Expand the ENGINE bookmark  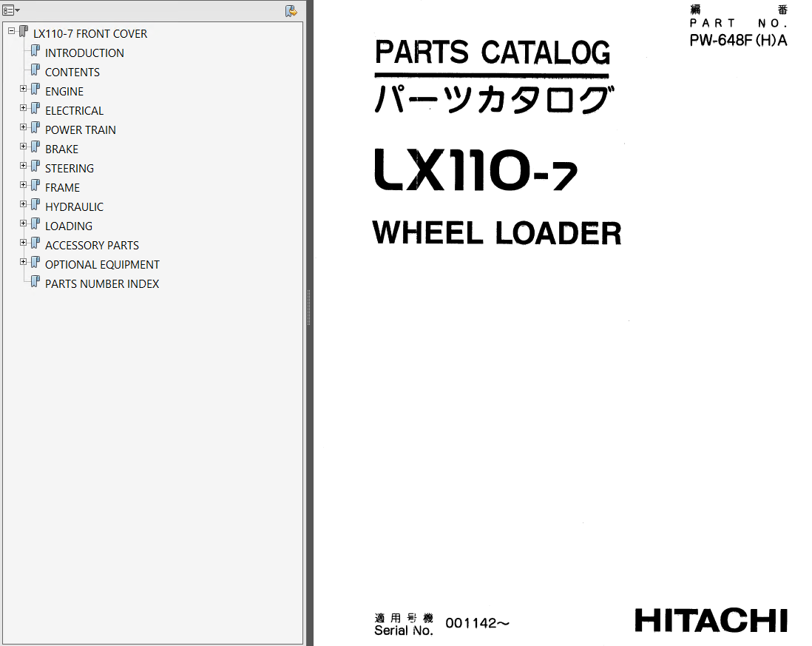[24, 89]
